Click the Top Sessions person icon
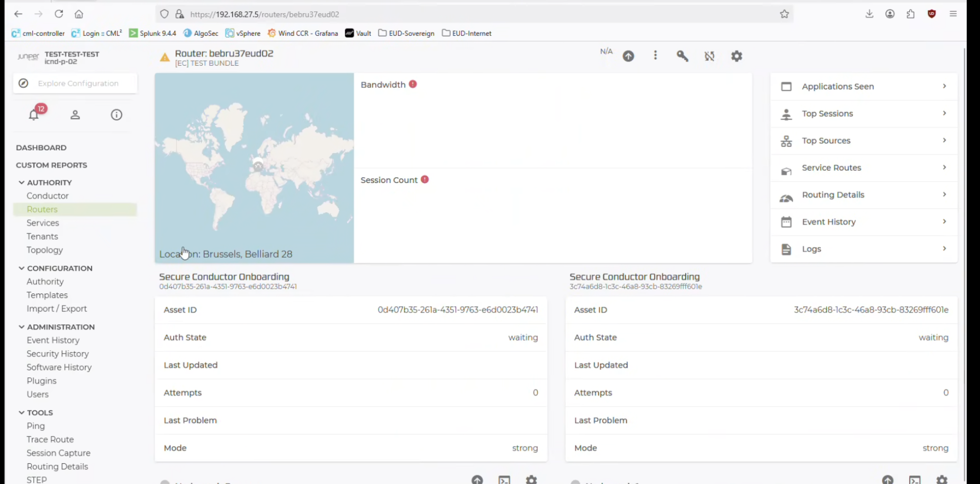980x484 pixels. [x=786, y=114]
